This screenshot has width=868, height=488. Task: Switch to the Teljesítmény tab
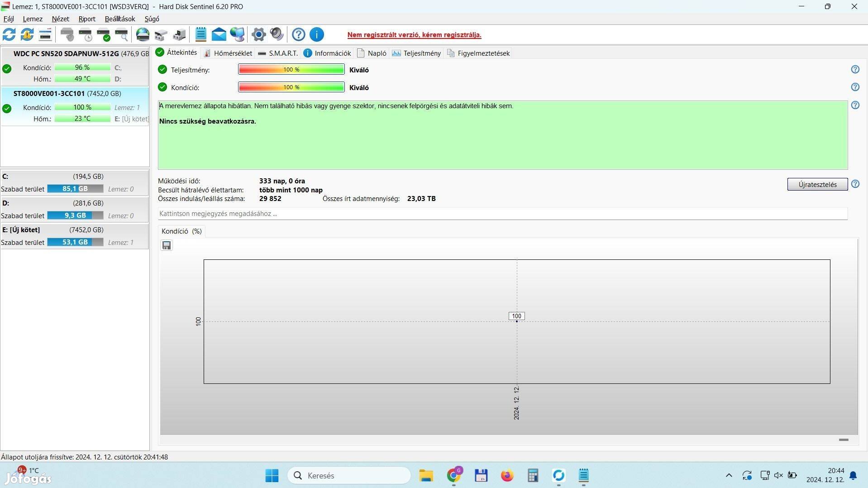[x=416, y=53]
